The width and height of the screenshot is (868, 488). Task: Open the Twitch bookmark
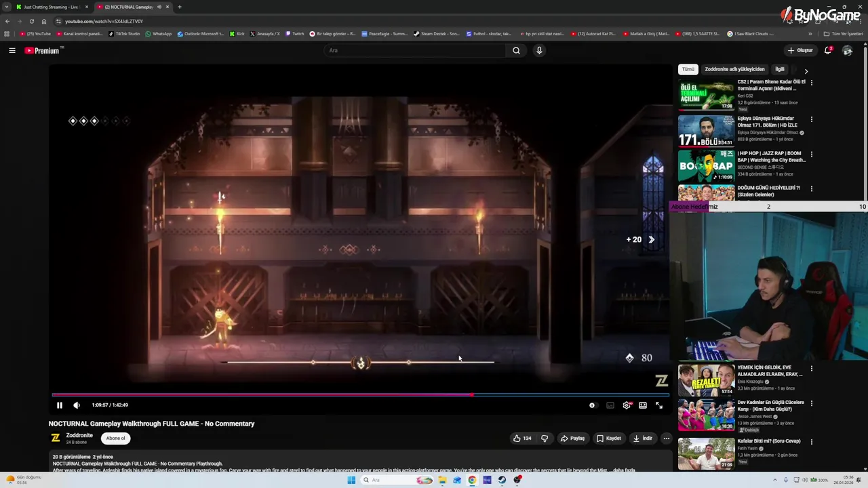[x=295, y=33]
